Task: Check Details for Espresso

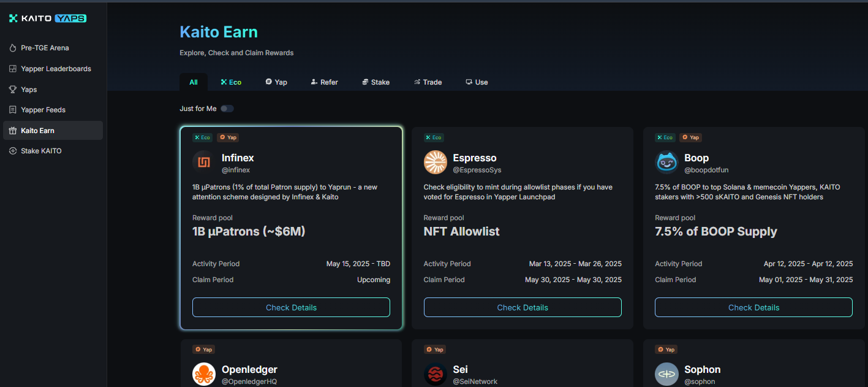Action: pos(523,307)
